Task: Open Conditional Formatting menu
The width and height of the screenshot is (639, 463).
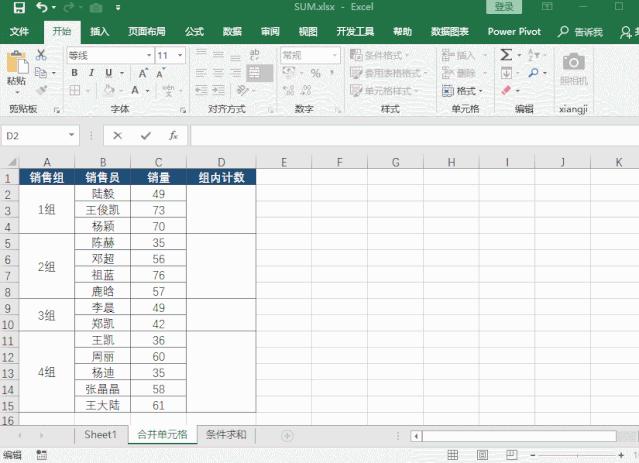Action: (380, 55)
